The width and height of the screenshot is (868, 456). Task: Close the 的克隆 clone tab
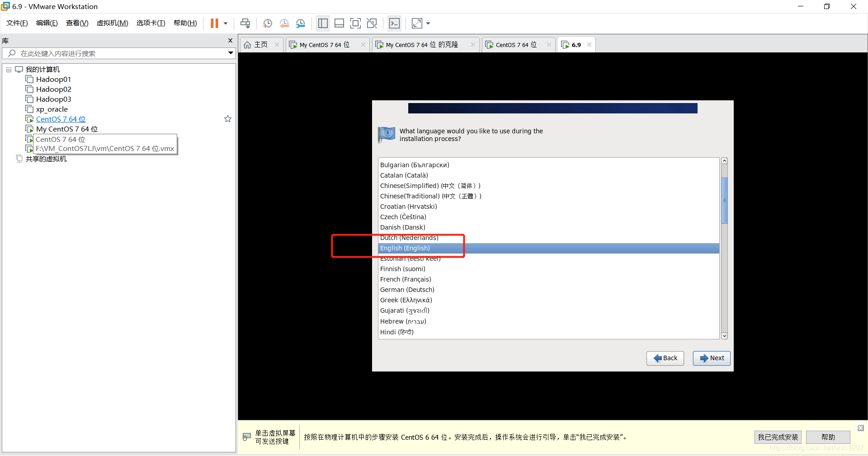[473, 44]
